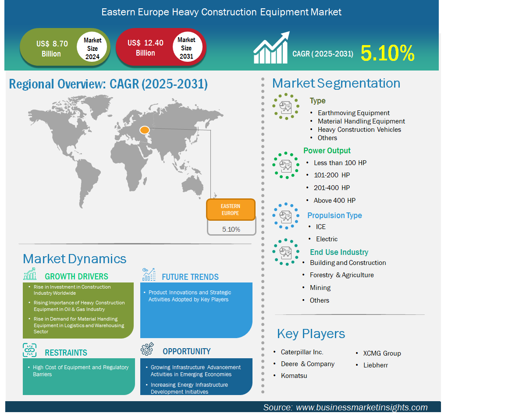Click the infographic title text
Image resolution: width=519 pixels, height=420 pixels.
pyautogui.click(x=221, y=12)
